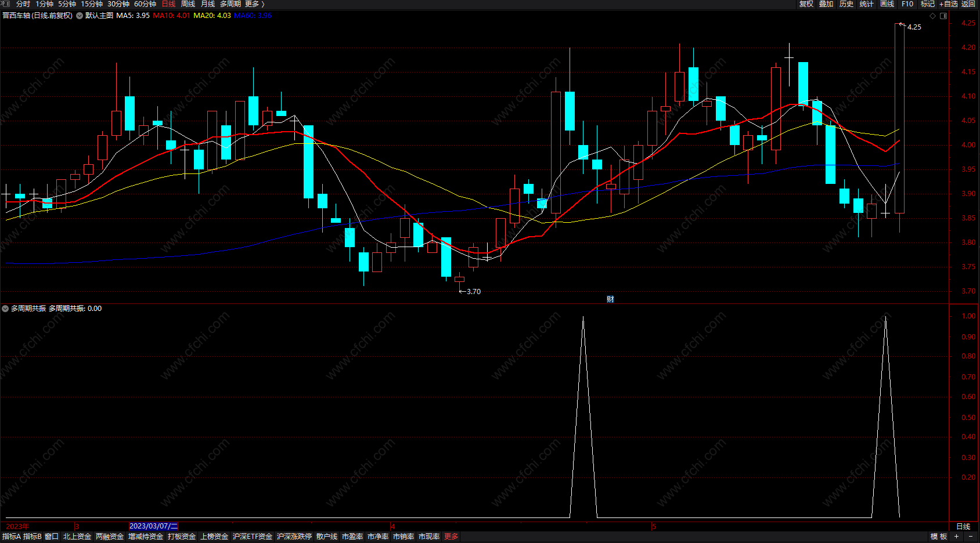Viewport: 980px width, 543px height.
Task: Switch to the 指标A indicator set
Action: [12, 537]
